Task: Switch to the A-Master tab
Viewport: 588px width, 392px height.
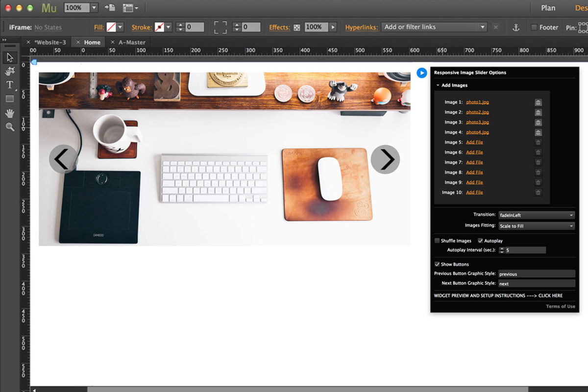Action: click(128, 42)
